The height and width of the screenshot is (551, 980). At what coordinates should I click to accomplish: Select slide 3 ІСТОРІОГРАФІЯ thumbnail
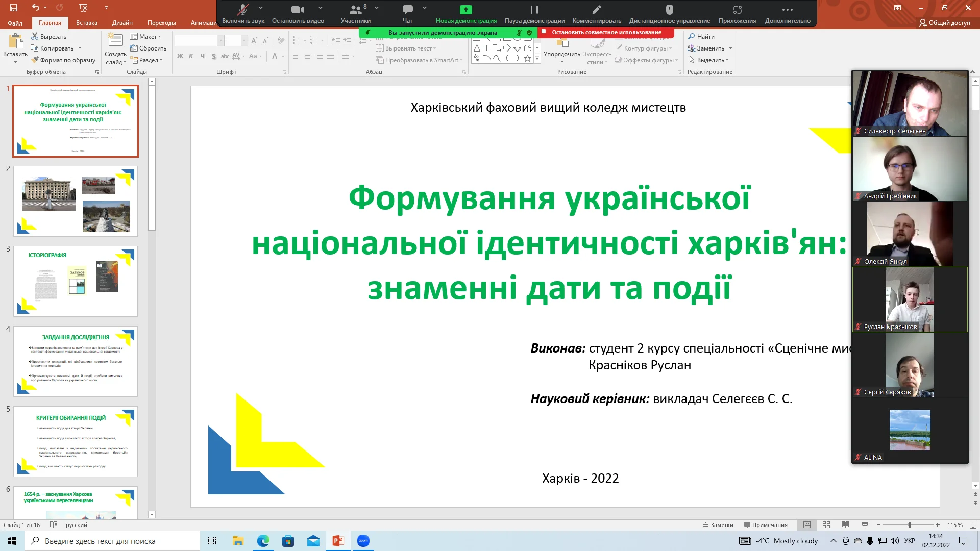tap(76, 281)
